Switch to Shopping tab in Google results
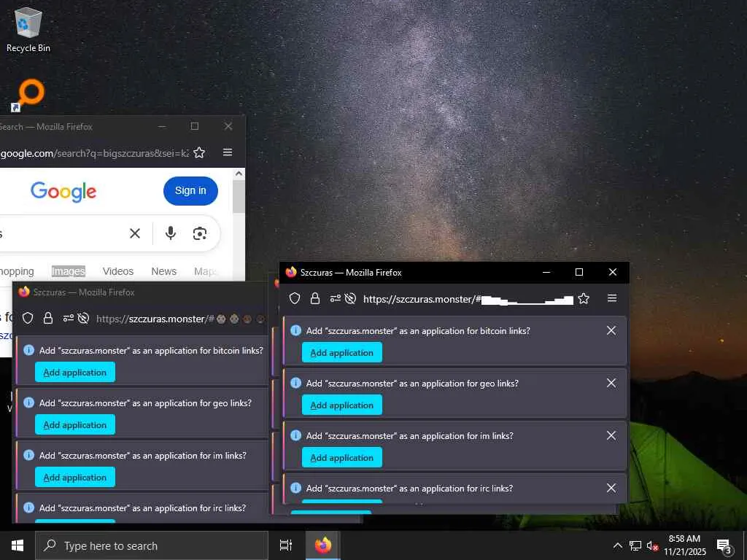This screenshot has height=560, width=747. [18, 271]
